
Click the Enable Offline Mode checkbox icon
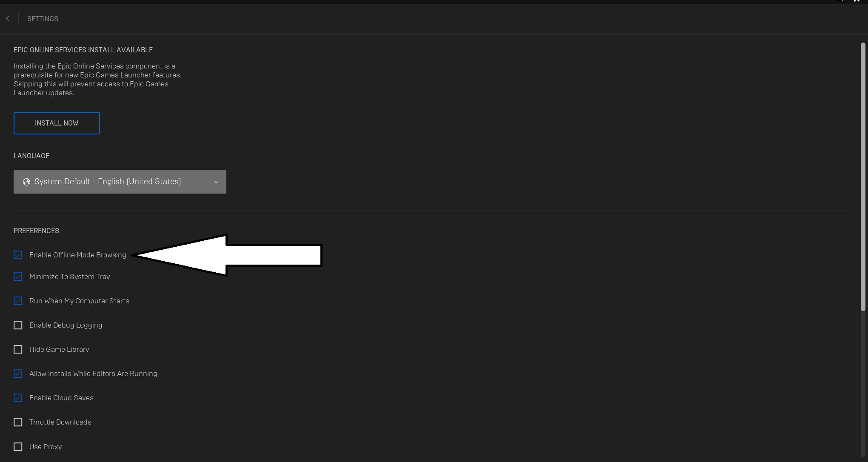click(x=18, y=255)
